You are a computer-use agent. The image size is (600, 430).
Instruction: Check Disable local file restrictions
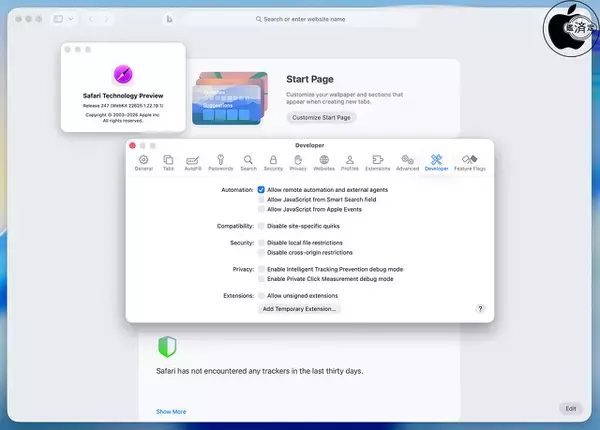point(261,243)
